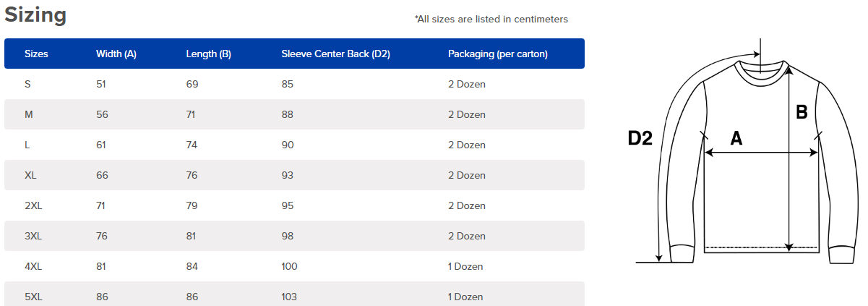Click the Sizing heading
868x306 pixels.
tap(35, 16)
